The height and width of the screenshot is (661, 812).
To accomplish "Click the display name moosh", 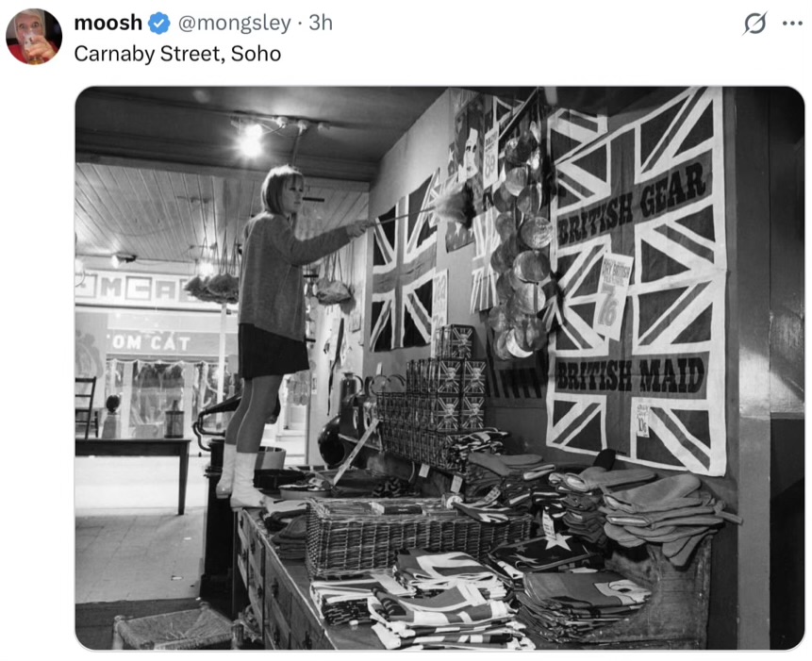I will click(108, 23).
